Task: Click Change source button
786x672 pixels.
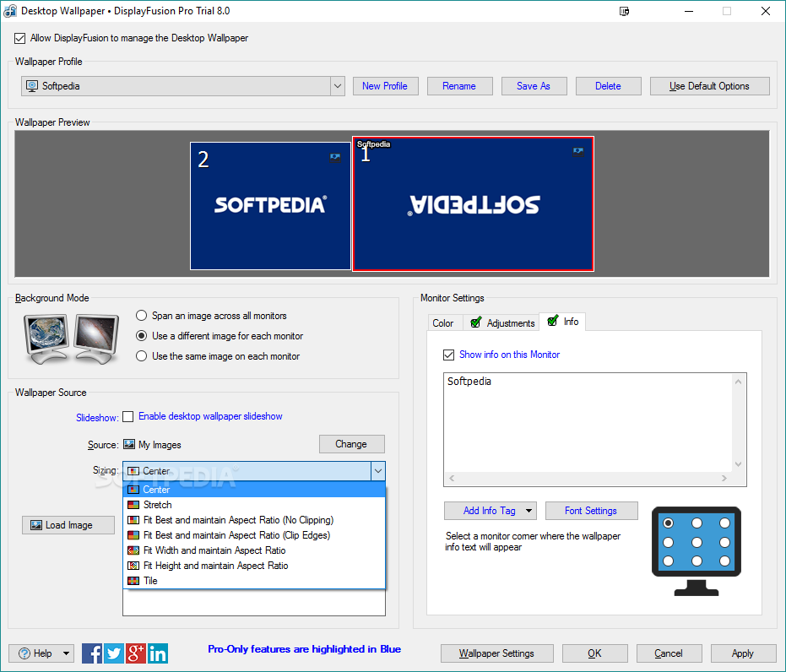Action: [x=351, y=444]
